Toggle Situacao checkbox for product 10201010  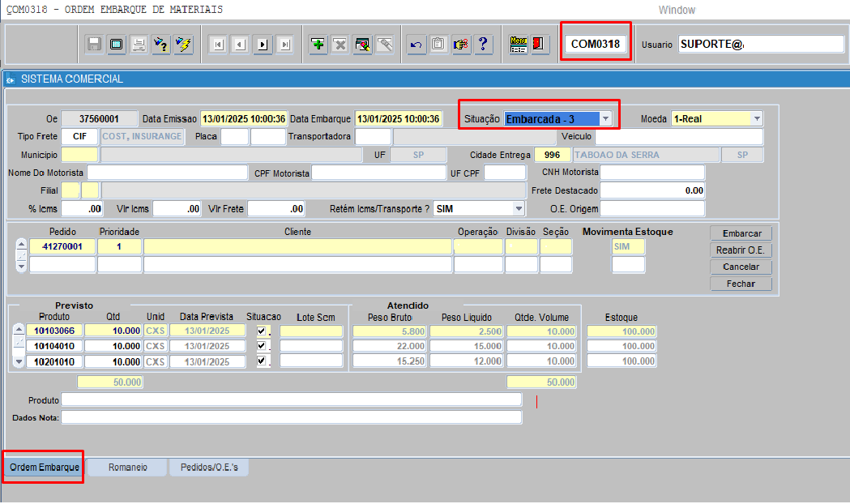(x=261, y=361)
